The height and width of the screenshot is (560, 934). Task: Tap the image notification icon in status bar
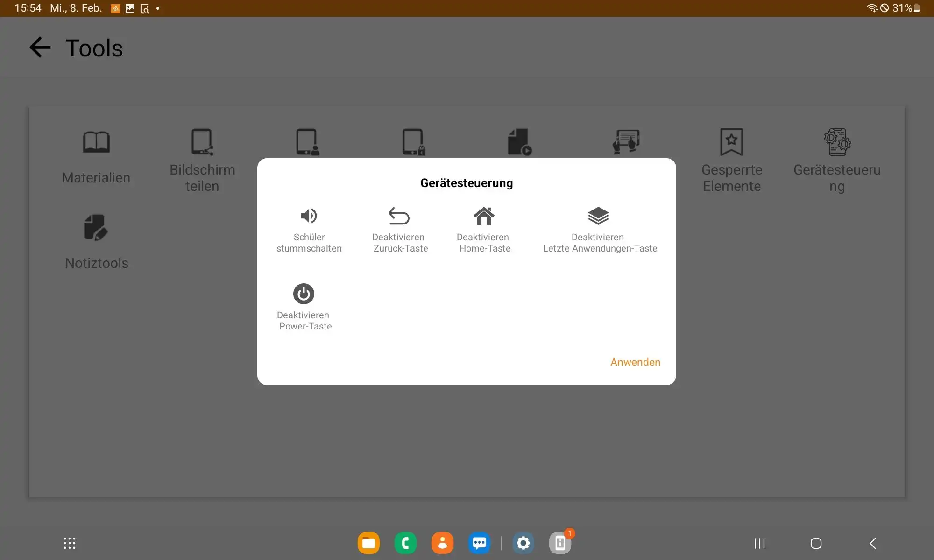tap(130, 8)
